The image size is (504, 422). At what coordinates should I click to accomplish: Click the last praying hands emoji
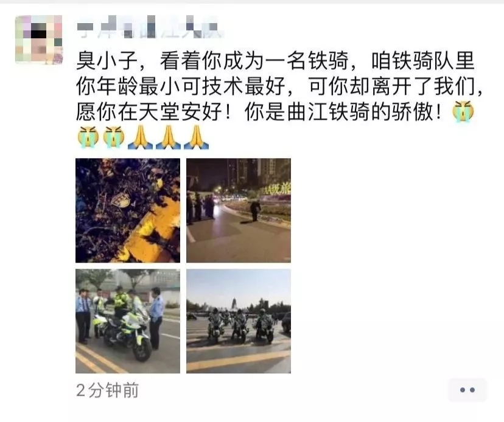click(197, 137)
